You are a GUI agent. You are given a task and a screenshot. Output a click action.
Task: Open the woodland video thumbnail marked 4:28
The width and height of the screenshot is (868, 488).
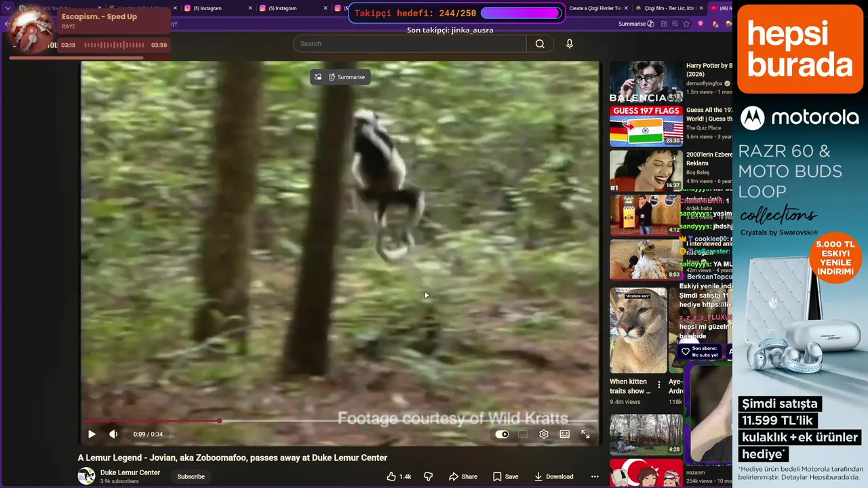[646, 434]
